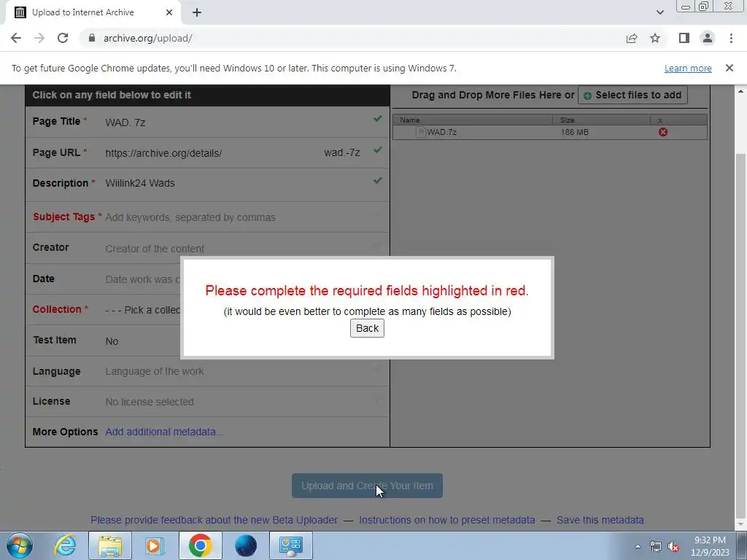Click the Description green checkmark
747x560 pixels.
click(378, 181)
